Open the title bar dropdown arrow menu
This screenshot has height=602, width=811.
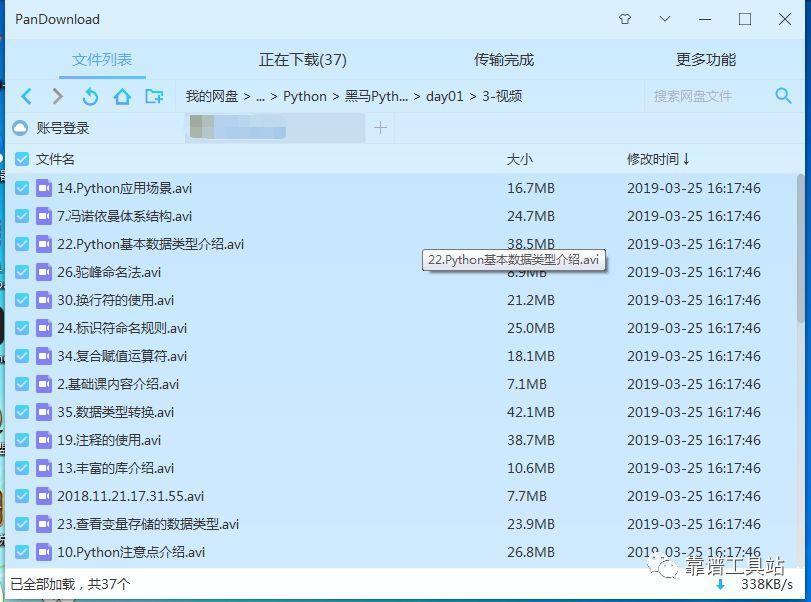point(665,19)
